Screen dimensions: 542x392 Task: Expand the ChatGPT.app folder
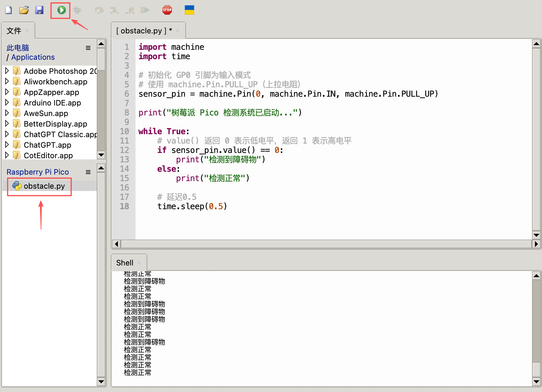click(7, 144)
